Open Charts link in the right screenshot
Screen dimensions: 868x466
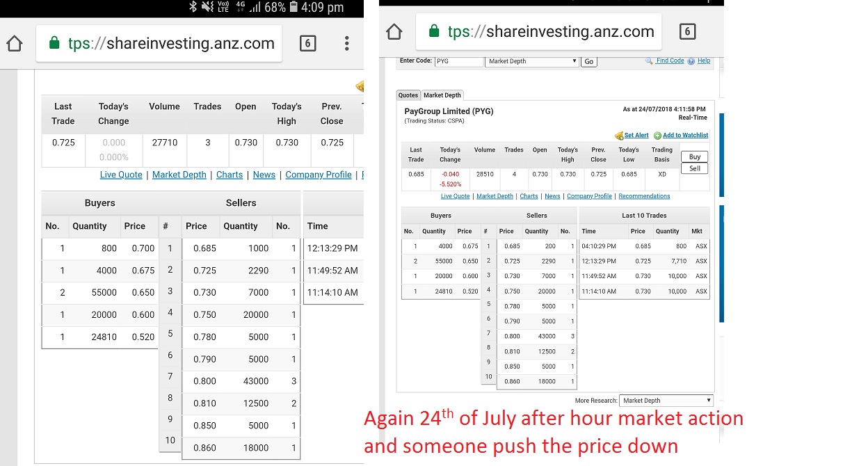(x=529, y=196)
